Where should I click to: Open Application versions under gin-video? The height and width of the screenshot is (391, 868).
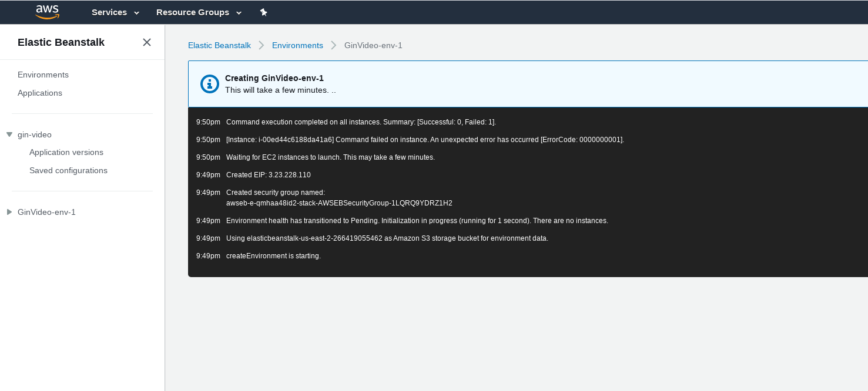point(66,152)
